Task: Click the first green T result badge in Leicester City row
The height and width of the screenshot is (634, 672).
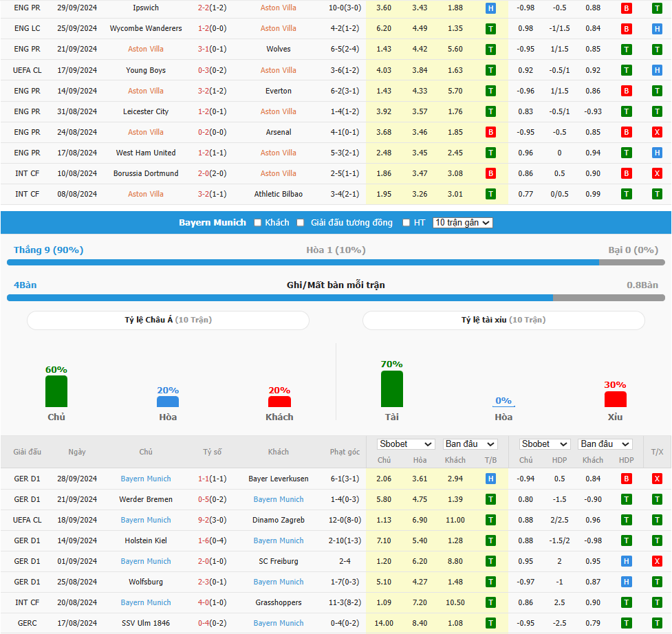Action: click(490, 112)
